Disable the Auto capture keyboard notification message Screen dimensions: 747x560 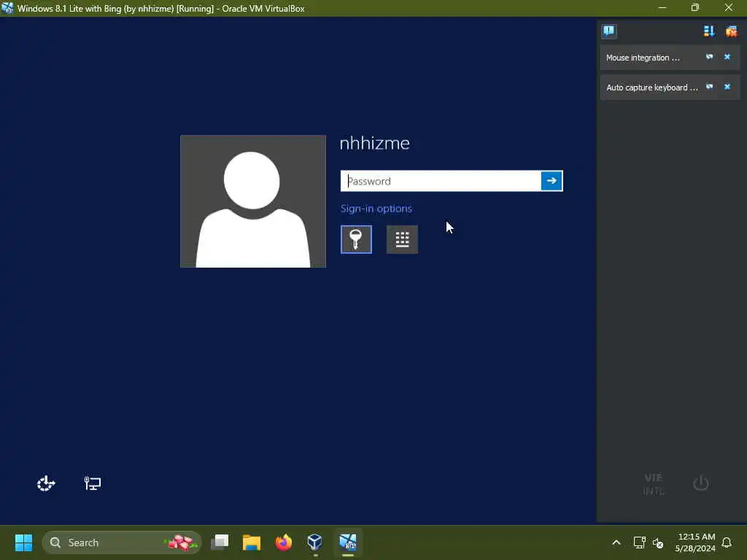(x=709, y=87)
